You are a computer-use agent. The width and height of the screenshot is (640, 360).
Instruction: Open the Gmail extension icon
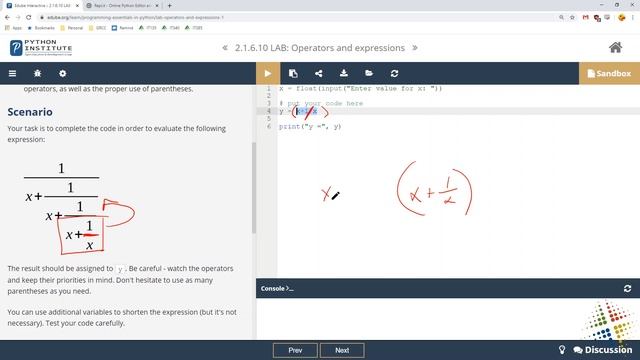(x=586, y=18)
